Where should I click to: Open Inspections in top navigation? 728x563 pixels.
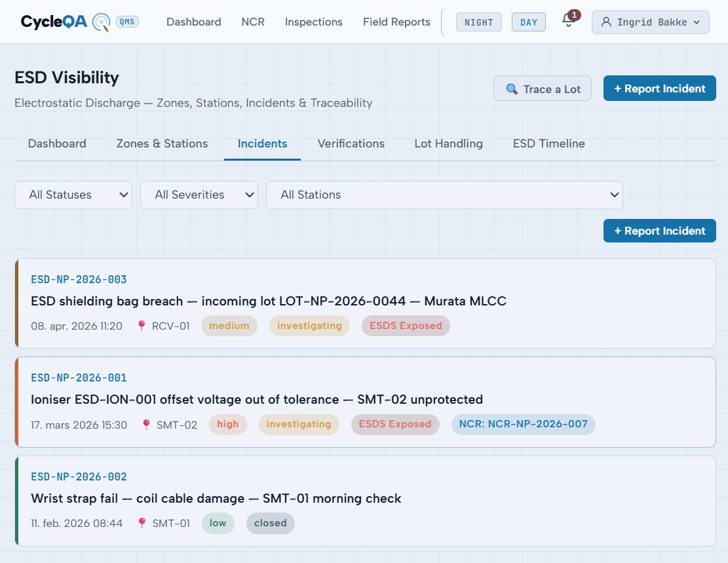tap(314, 22)
